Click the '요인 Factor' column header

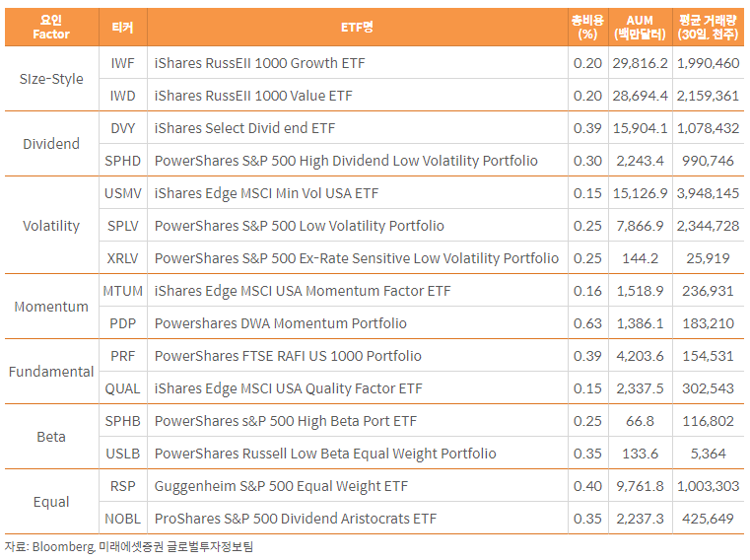[x=51, y=28]
